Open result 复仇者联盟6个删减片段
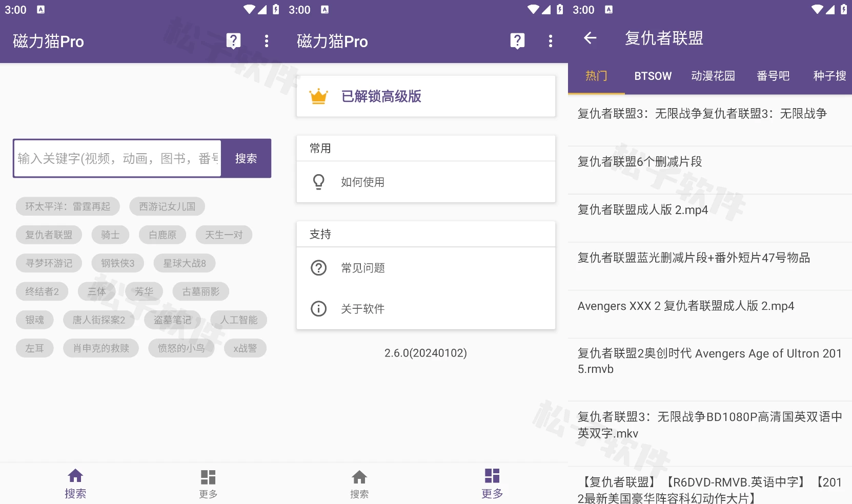The image size is (852, 504). (x=710, y=171)
